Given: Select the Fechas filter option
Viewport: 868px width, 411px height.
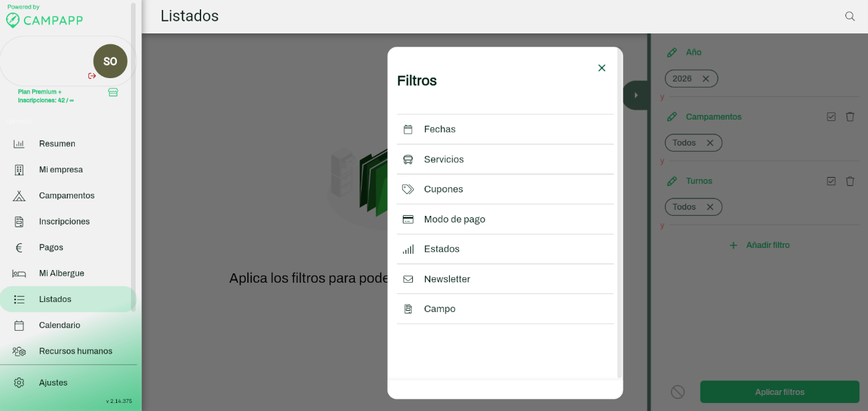Looking at the screenshot, I should (439, 130).
